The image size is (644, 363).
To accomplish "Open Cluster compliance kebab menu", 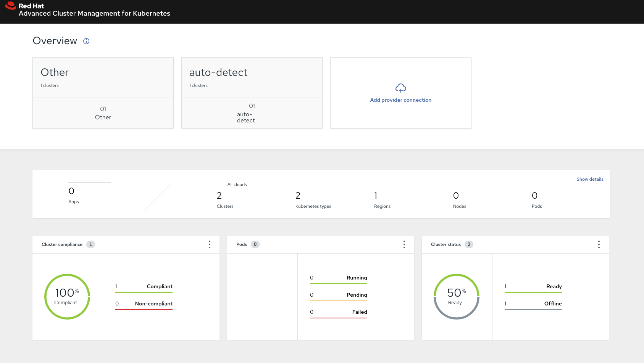I will coord(210,244).
